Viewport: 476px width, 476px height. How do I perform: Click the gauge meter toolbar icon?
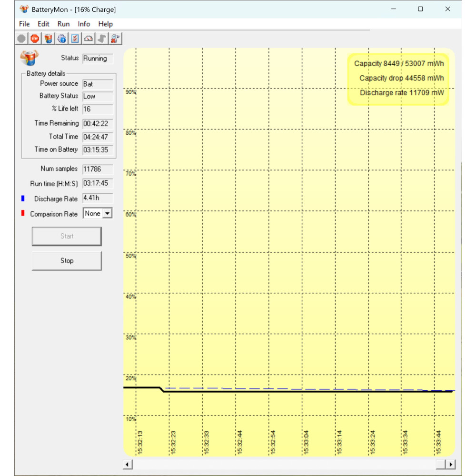[x=88, y=39]
